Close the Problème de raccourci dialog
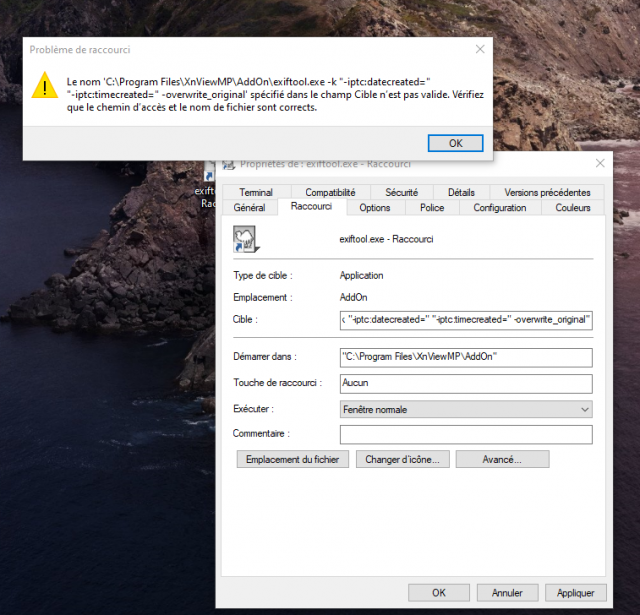The image size is (640, 615). [x=480, y=49]
